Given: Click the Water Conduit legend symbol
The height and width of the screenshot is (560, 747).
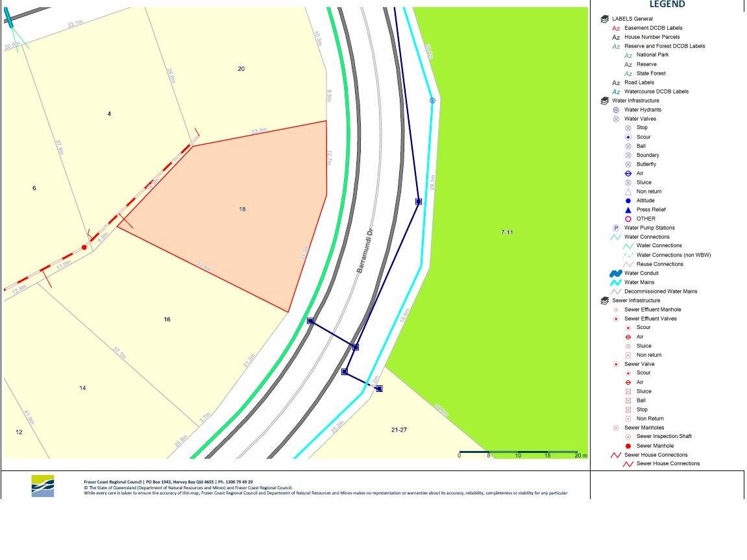Looking at the screenshot, I should click(x=616, y=273).
